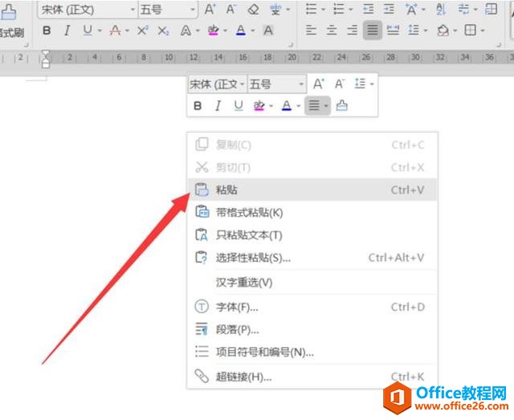Open 项目符号和编号(N)... dialog
This screenshot has width=514, height=420.
[x=312, y=352]
